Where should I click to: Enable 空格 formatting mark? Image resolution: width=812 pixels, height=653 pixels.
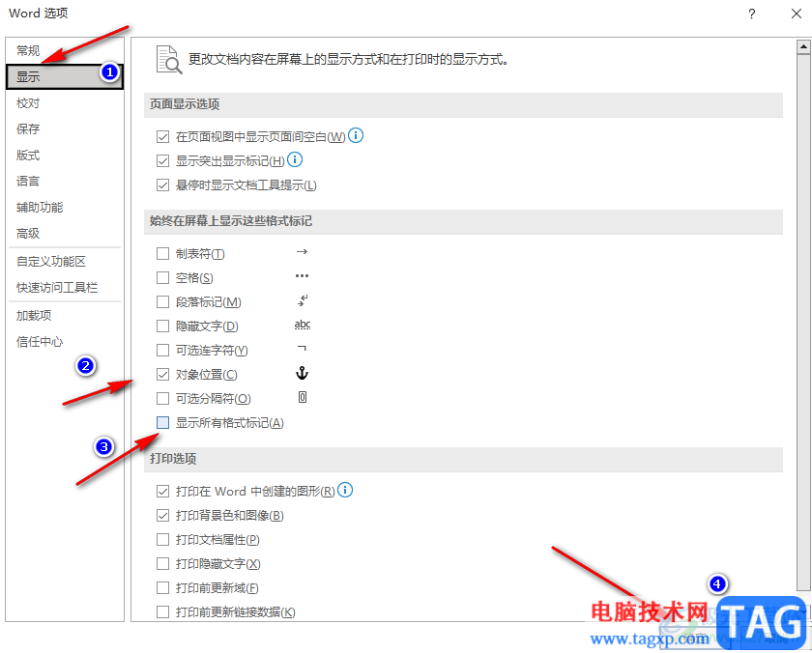(x=162, y=278)
